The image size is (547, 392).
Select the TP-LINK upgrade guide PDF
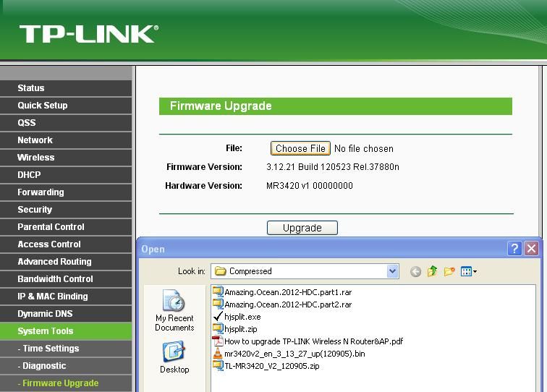313,341
